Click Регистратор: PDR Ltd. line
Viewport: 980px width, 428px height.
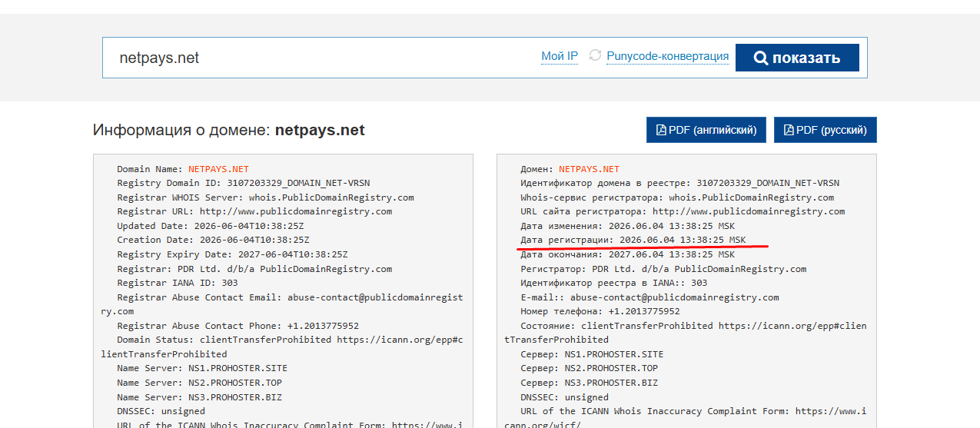tap(663, 269)
